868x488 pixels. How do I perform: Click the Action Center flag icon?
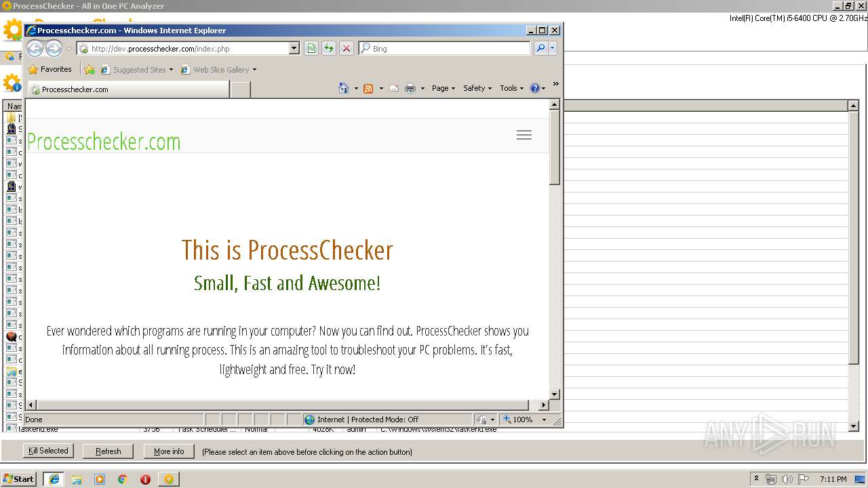804,479
